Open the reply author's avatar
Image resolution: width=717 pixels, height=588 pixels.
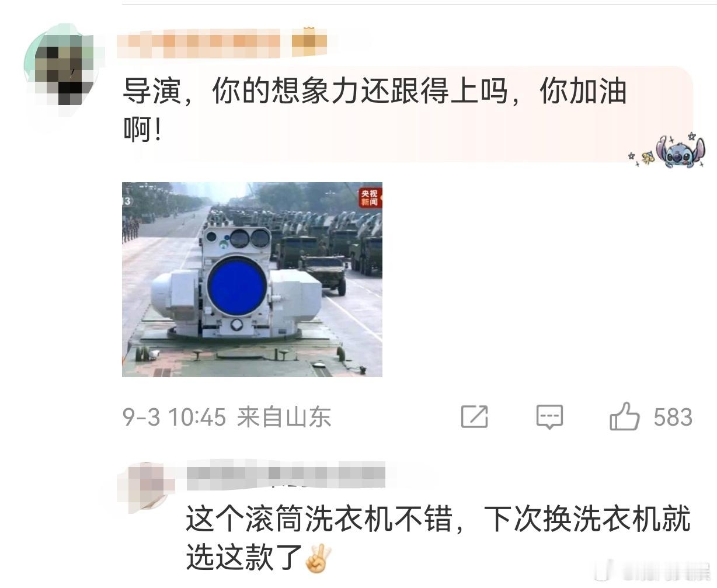(142, 487)
